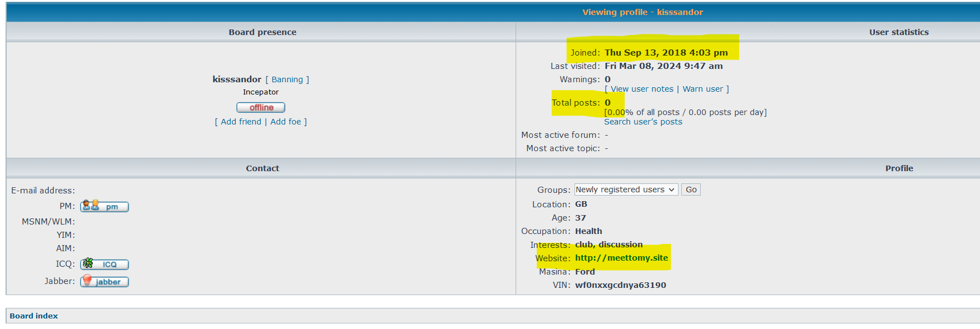Click the Contact section header
This screenshot has height=329, width=980.
263,168
